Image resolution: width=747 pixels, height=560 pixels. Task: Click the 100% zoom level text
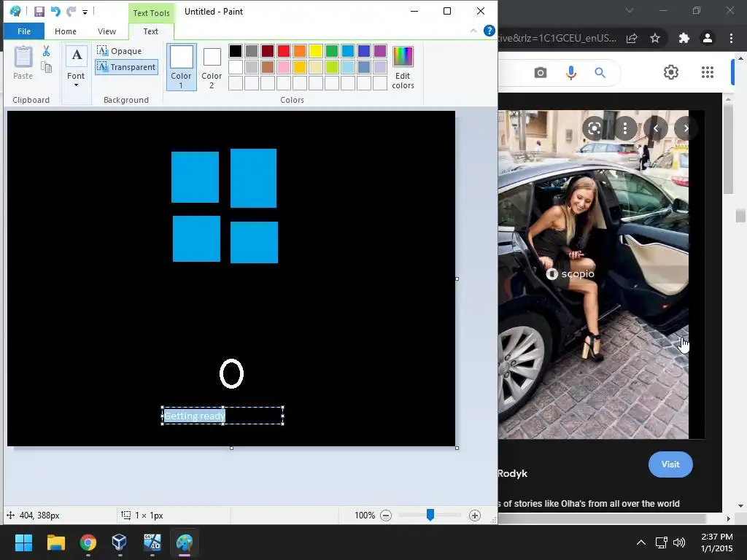point(365,516)
